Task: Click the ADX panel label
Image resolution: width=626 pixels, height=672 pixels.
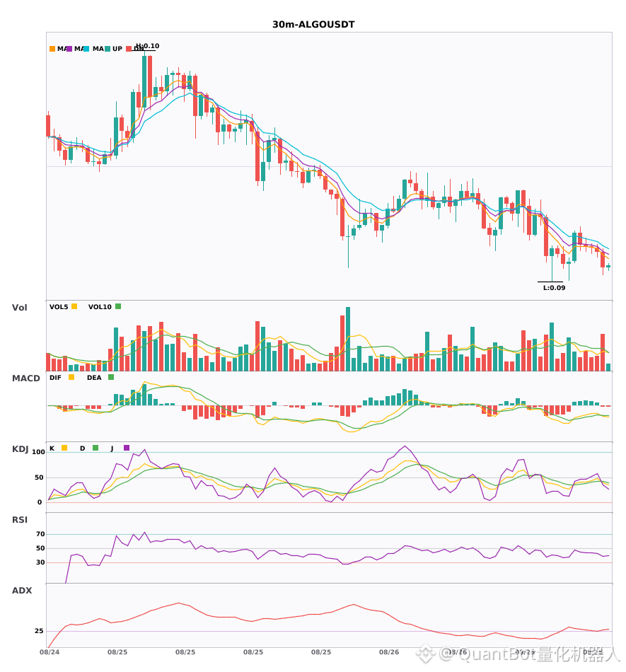Action: [22, 590]
